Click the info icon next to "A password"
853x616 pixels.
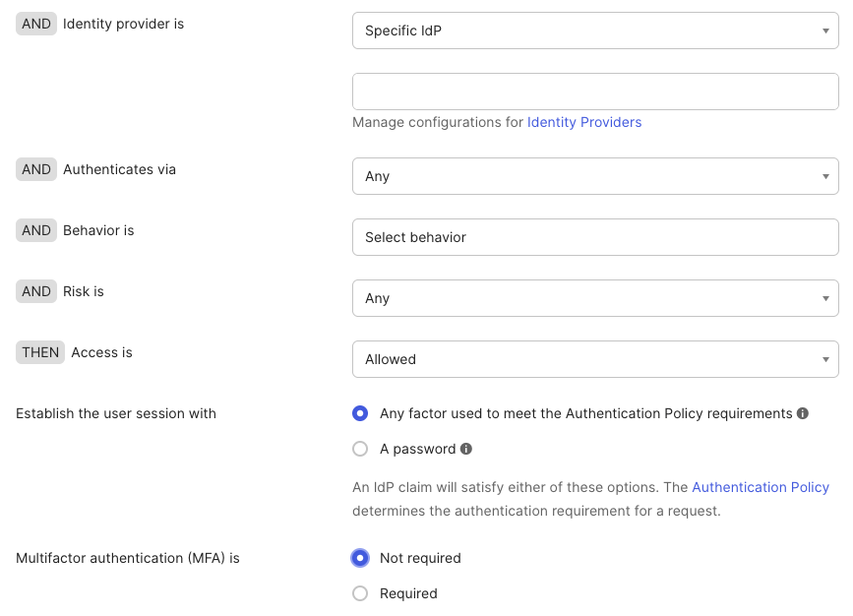[464, 449]
